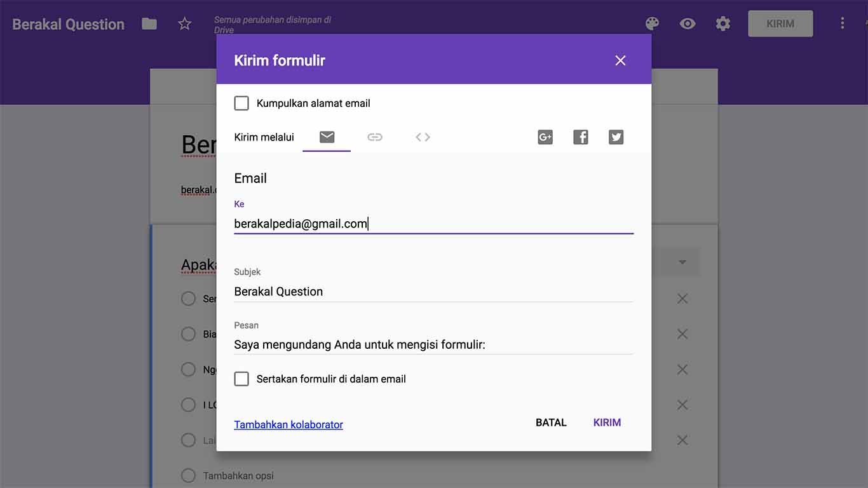Open the more options three-dot menu
868x488 pixels.
(x=843, y=24)
